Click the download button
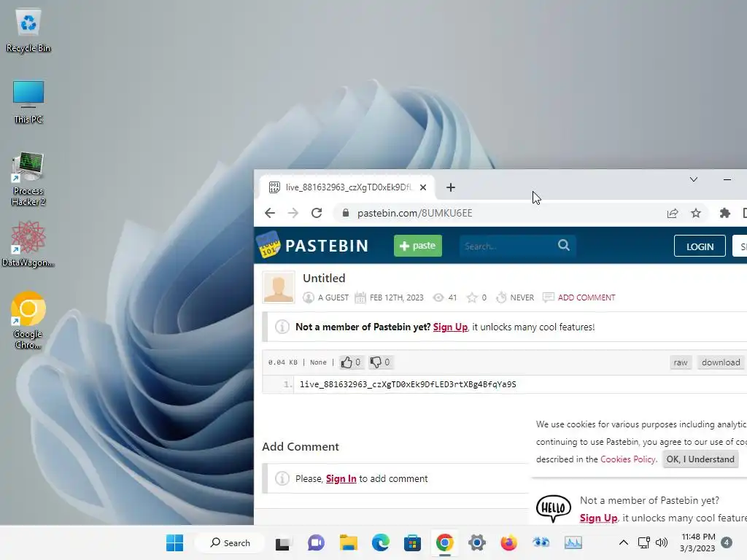747x560 pixels. pyautogui.click(x=721, y=362)
